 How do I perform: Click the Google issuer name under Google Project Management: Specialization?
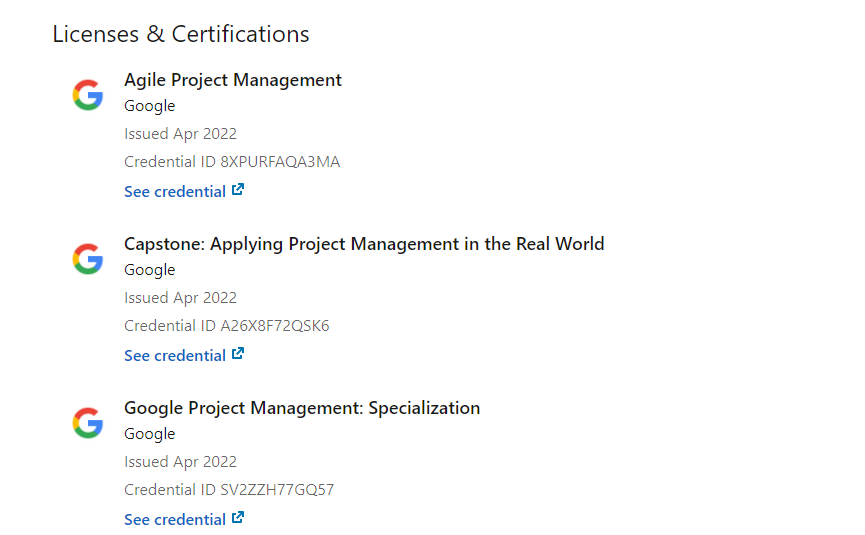149,434
